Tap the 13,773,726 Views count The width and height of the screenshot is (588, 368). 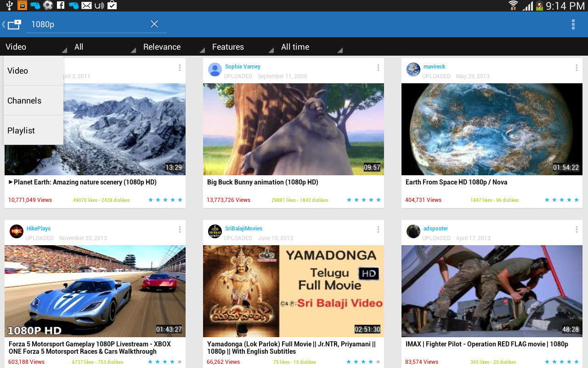pyautogui.click(x=229, y=200)
